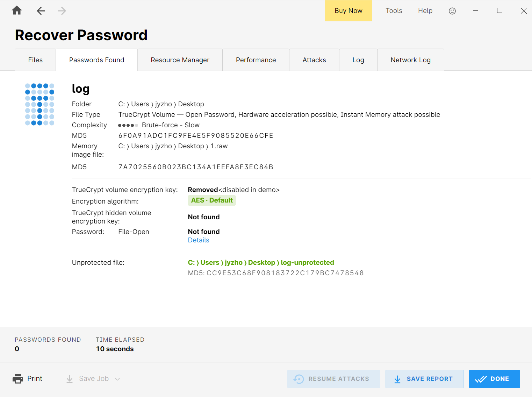Switch to the Performance tab
This screenshot has height=397, width=532.
point(256,60)
